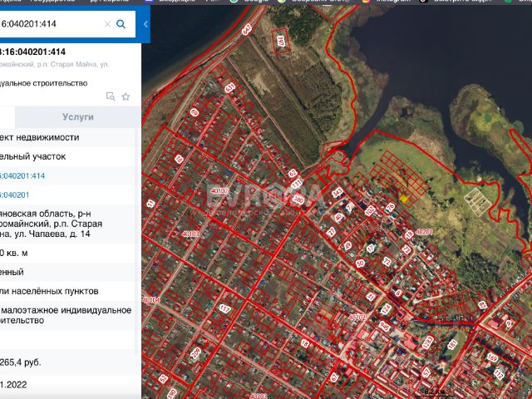Click map parcel label 62
Screen dimensions: 532x399
[x=293, y=174]
